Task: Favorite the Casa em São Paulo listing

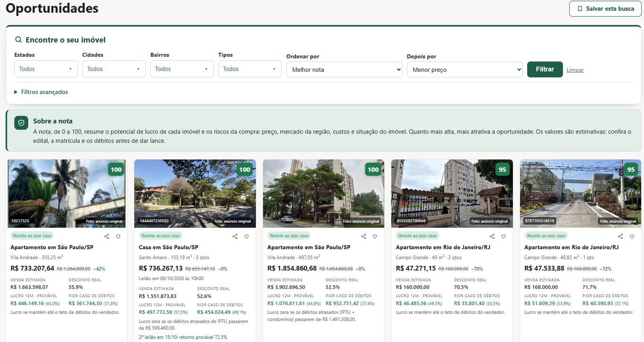Action: tap(246, 236)
